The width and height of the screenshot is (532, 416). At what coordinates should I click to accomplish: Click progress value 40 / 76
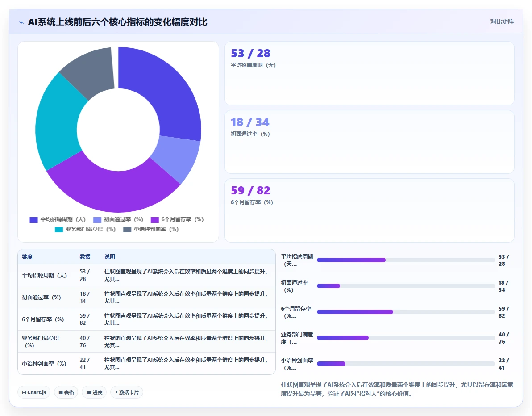(504, 338)
